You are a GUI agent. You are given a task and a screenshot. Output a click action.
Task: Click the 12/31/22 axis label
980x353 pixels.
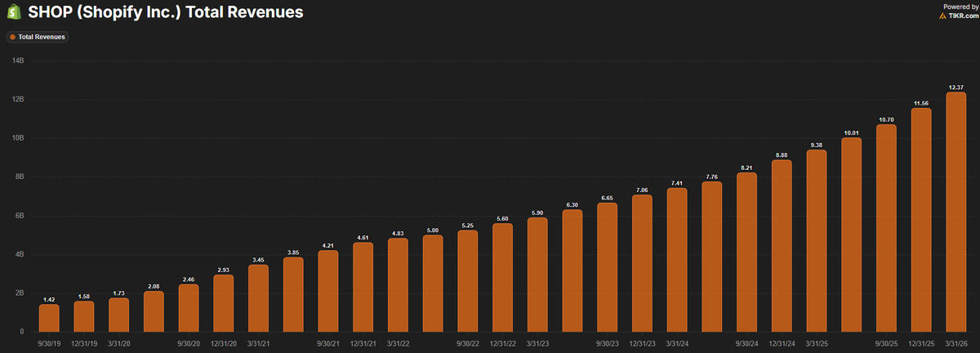click(x=502, y=343)
